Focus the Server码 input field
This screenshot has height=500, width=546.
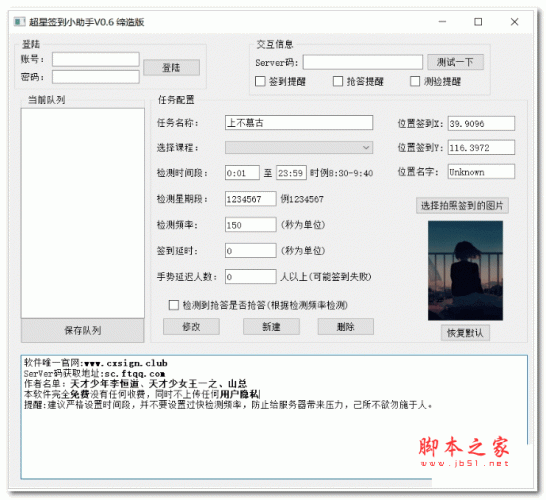362,62
